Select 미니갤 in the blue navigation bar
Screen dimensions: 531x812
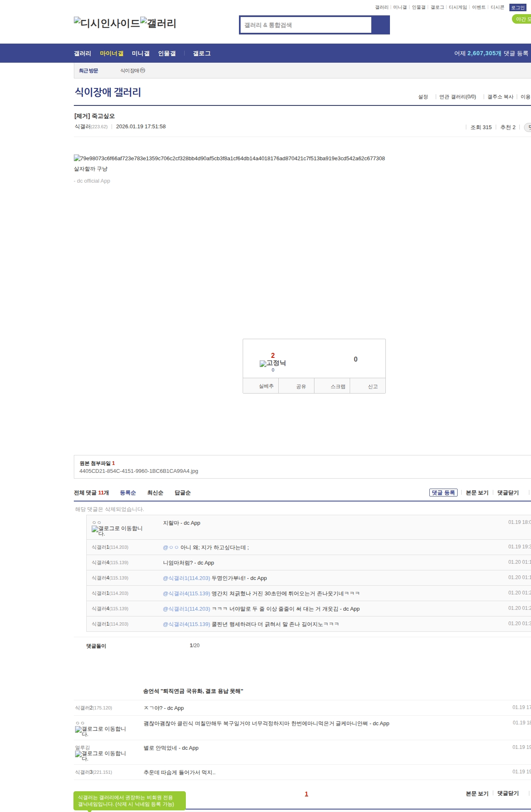tap(141, 53)
